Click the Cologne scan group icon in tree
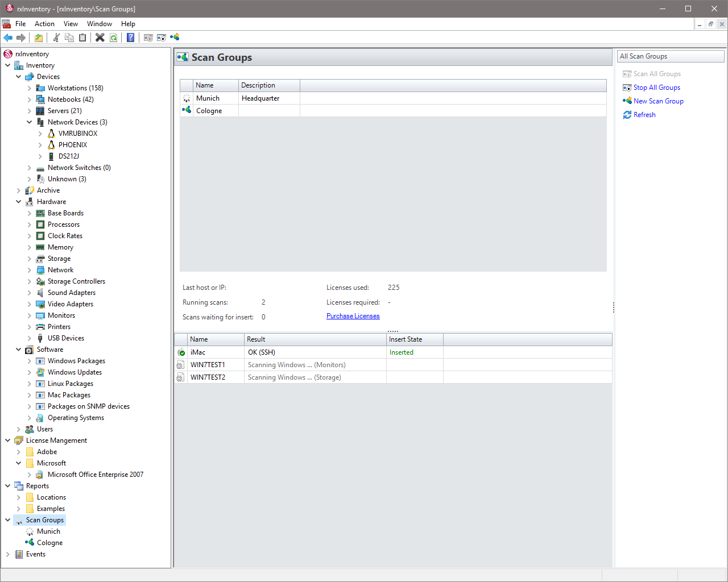 pyautogui.click(x=30, y=542)
